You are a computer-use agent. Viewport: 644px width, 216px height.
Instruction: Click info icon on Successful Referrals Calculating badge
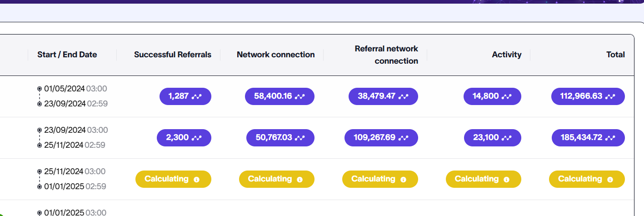point(196,180)
